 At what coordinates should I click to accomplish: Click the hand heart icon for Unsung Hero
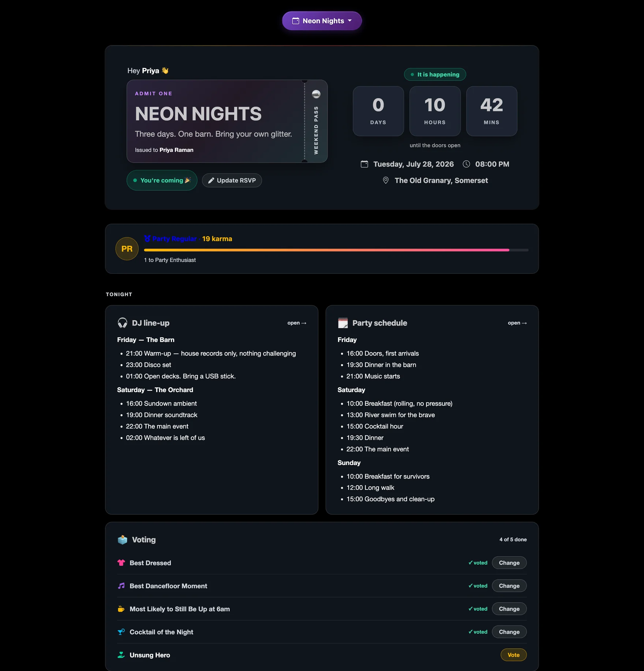[x=121, y=655]
